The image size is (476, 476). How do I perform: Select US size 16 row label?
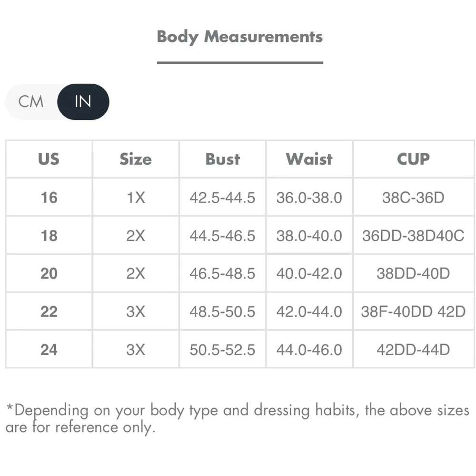click(49, 197)
